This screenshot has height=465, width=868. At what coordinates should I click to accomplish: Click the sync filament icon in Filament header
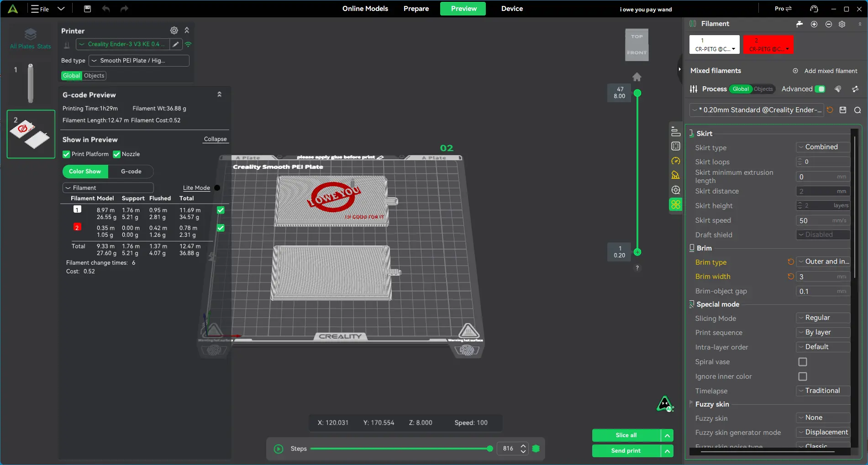click(800, 24)
